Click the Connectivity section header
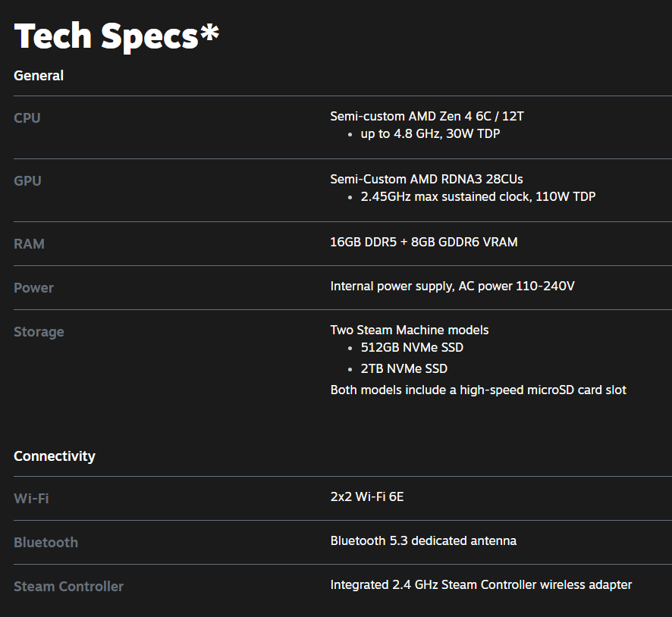 (55, 456)
